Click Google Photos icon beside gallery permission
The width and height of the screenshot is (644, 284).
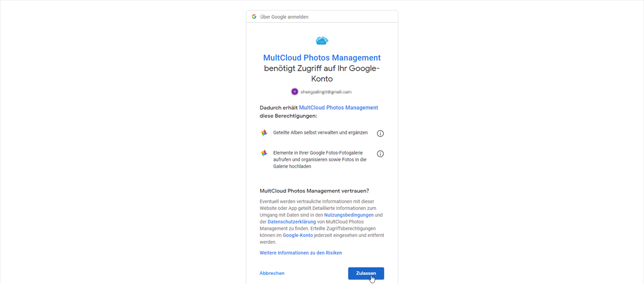click(264, 153)
